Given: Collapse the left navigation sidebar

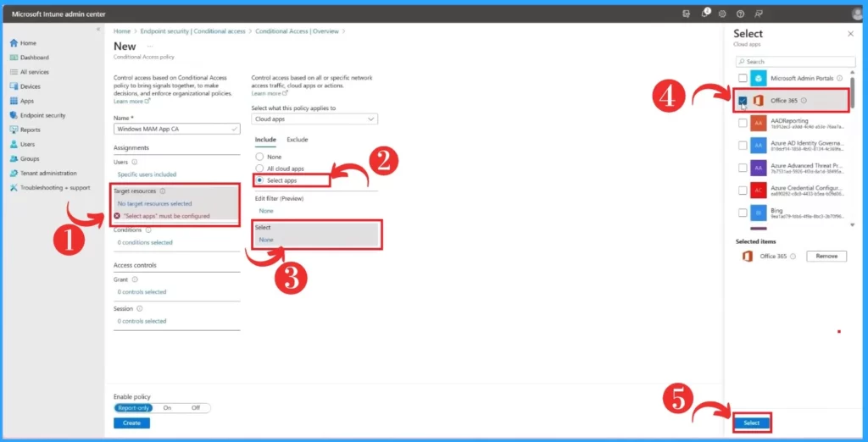Looking at the screenshot, I should (x=98, y=29).
